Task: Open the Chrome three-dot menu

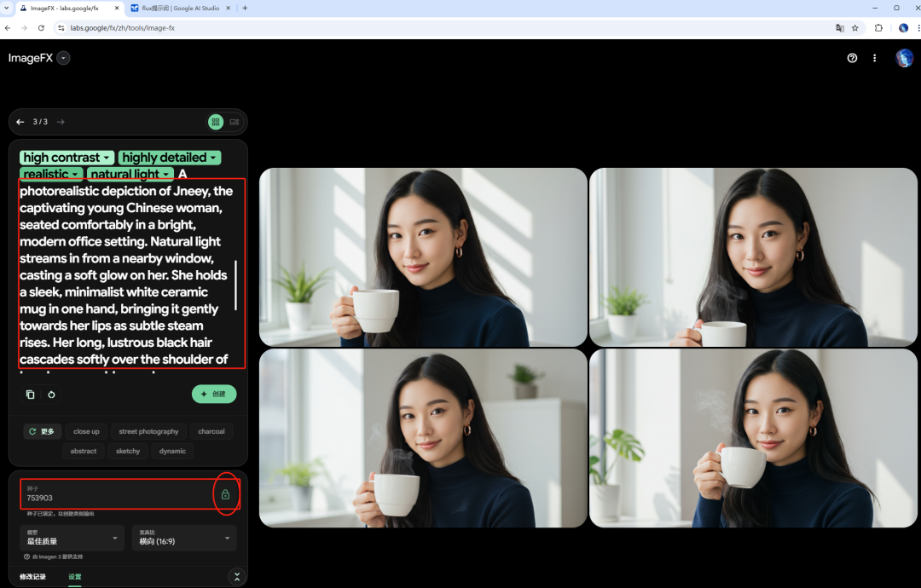Action: tap(918, 27)
